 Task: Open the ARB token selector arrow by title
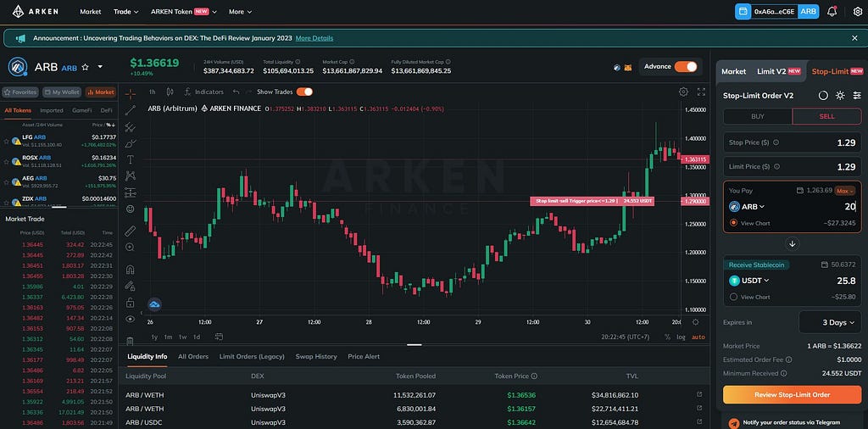(100, 67)
